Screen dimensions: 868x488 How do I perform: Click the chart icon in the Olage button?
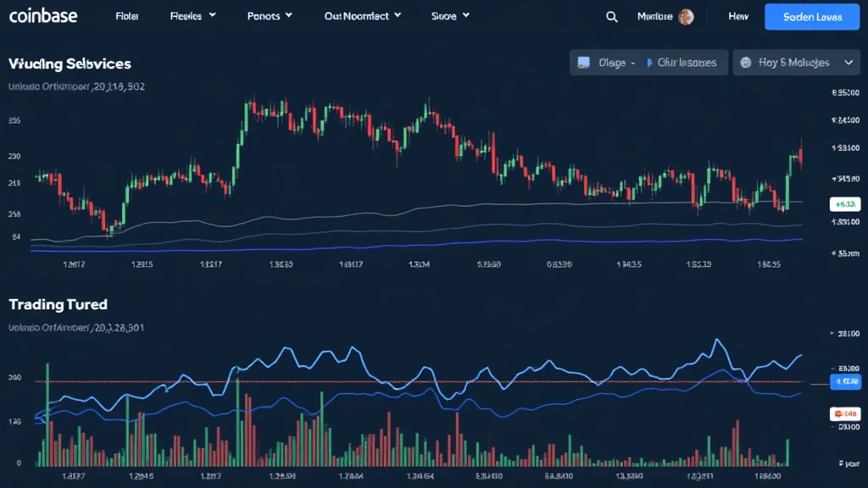pos(582,63)
